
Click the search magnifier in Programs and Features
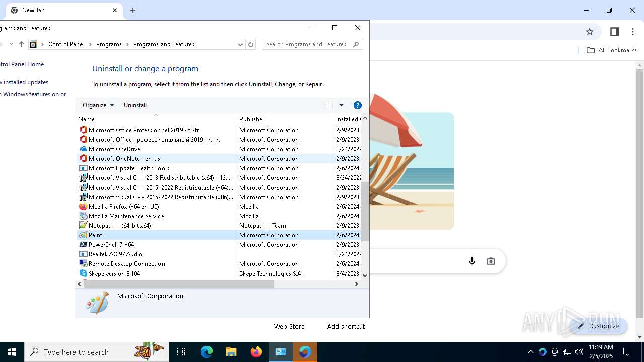(356, 44)
